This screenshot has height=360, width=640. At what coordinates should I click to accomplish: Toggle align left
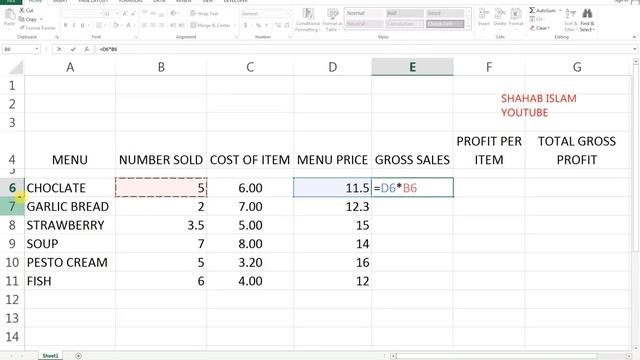(145, 25)
